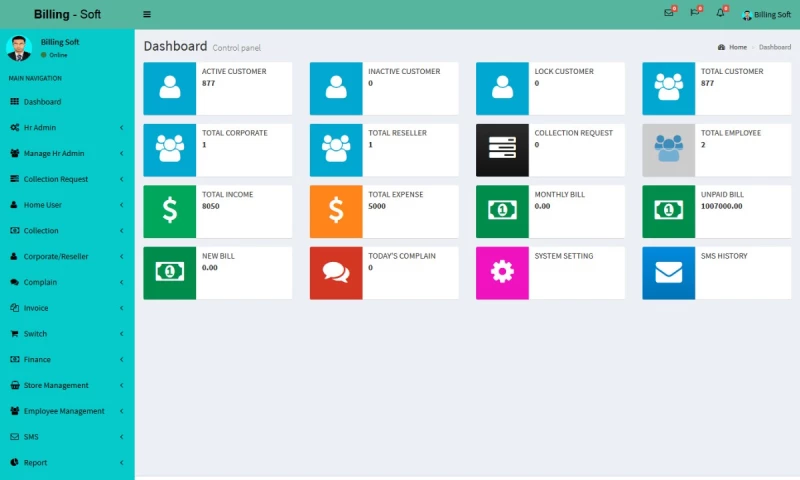
Task: Expand the Home User chevron
Action: coord(121,205)
